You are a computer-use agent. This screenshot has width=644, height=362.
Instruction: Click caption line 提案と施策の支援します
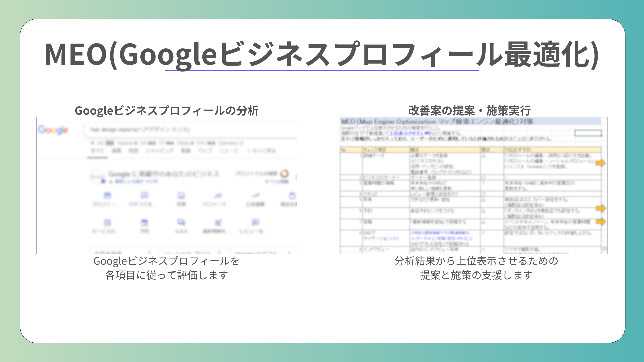coord(476,275)
